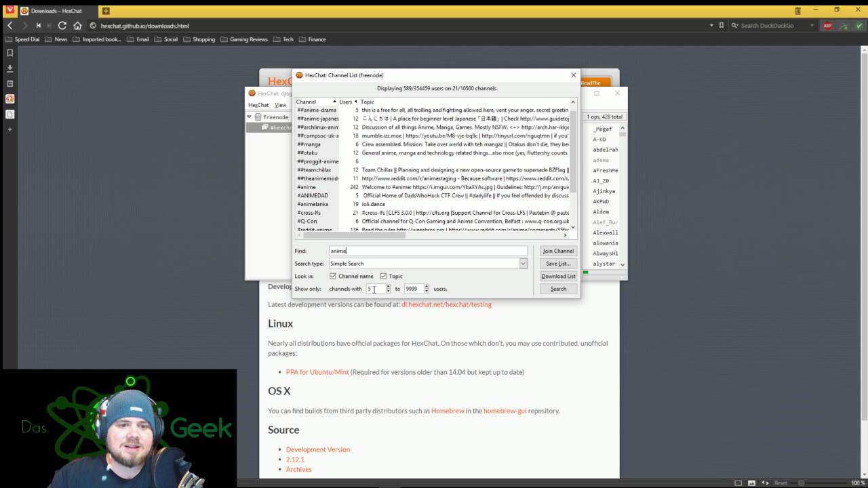Screen dimensions: 868x488
Task: Open the Vivaldi main menu icon
Action: click(9, 11)
